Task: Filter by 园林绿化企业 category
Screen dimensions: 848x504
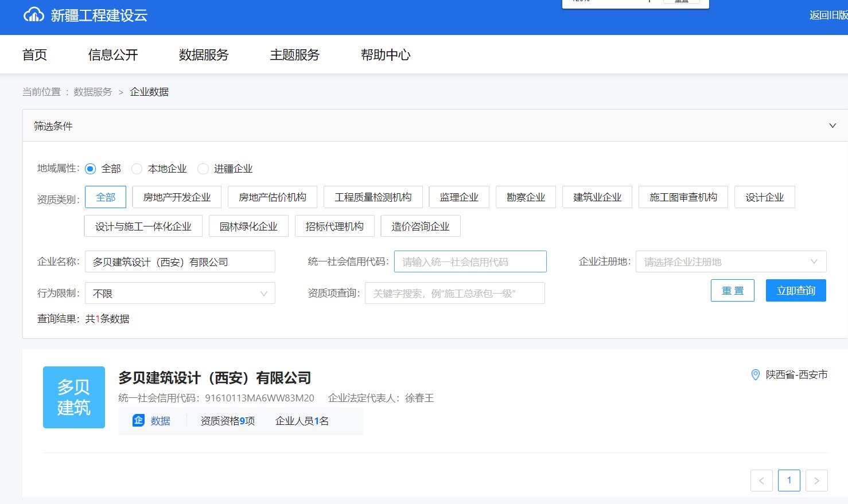Action: 248,226
